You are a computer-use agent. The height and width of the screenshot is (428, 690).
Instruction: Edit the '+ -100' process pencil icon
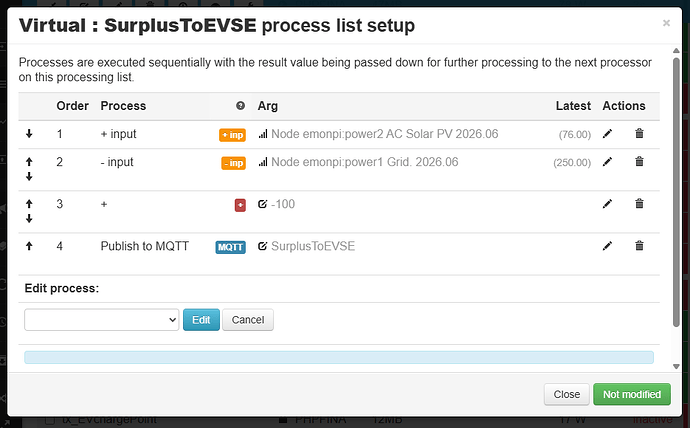(607, 204)
